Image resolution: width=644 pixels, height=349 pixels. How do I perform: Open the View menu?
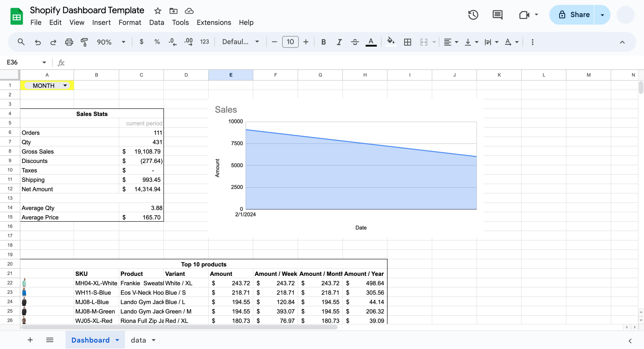tap(77, 22)
